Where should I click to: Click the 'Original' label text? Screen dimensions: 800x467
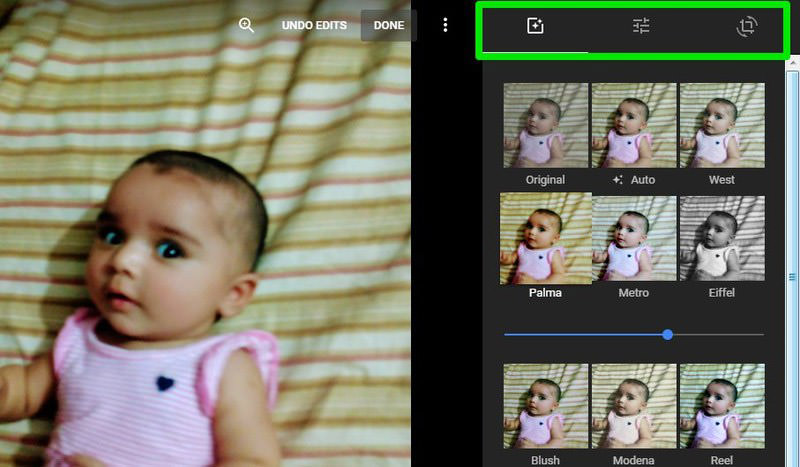click(545, 180)
